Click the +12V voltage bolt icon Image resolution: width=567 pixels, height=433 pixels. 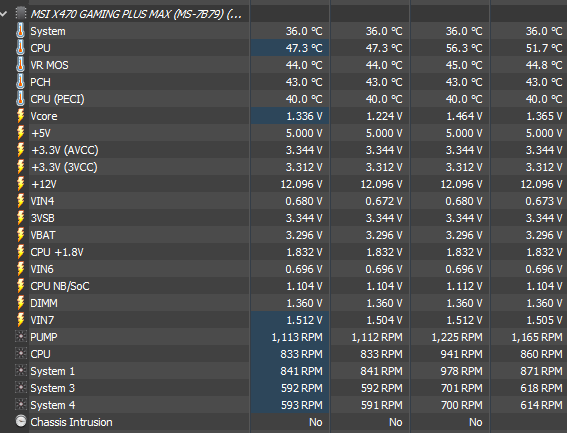pos(21,184)
